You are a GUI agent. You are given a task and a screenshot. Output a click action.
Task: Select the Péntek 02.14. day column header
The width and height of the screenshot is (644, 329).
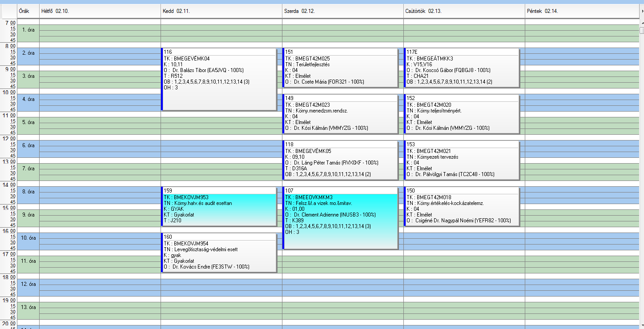click(x=582, y=11)
